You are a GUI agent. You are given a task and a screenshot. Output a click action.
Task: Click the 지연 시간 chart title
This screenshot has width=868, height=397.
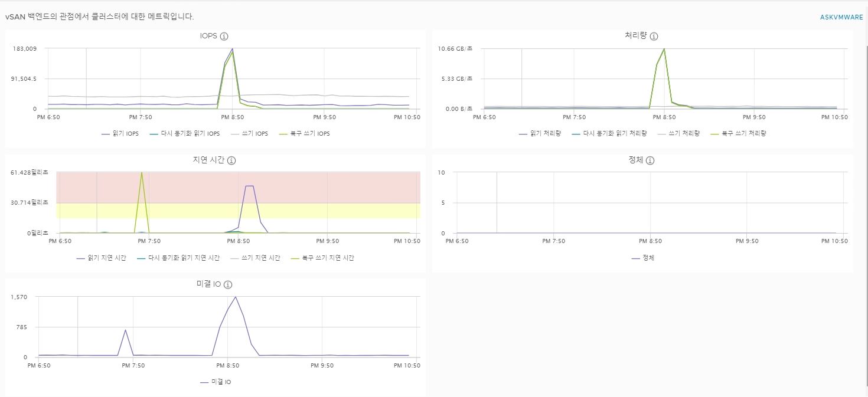pyautogui.click(x=208, y=160)
